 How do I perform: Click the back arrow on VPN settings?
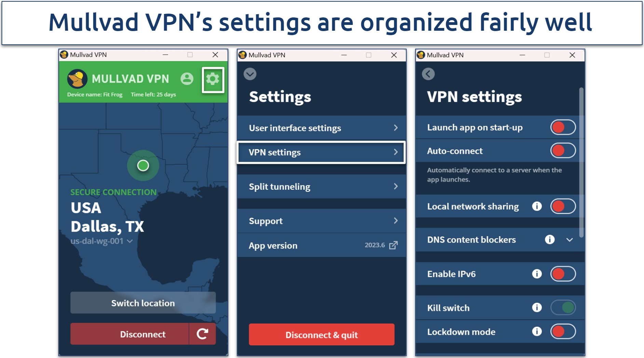coord(428,74)
